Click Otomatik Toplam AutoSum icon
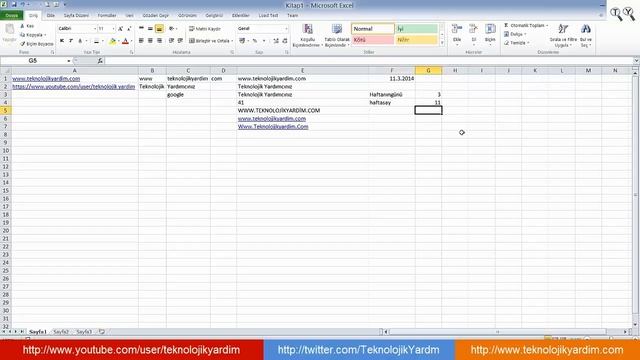 (x=507, y=25)
